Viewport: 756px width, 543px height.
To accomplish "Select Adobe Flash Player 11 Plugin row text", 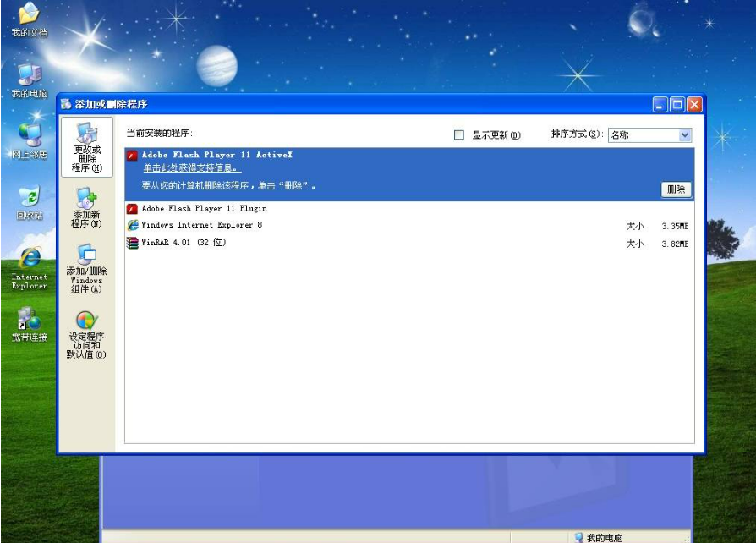I will coord(205,208).
